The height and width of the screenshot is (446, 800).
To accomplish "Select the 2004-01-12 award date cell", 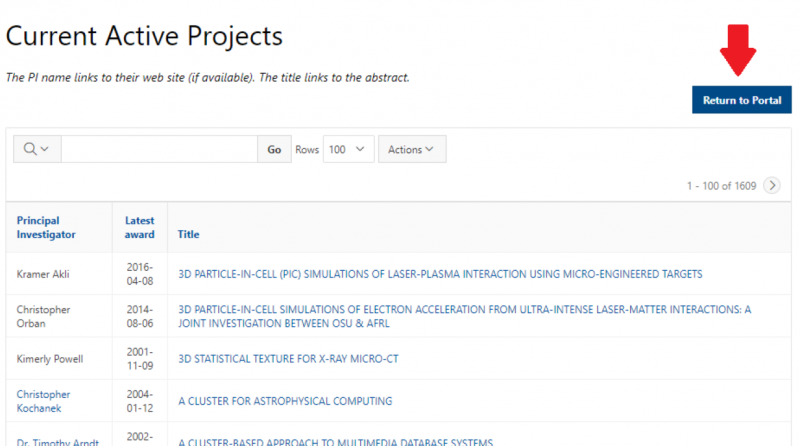I will point(140,401).
